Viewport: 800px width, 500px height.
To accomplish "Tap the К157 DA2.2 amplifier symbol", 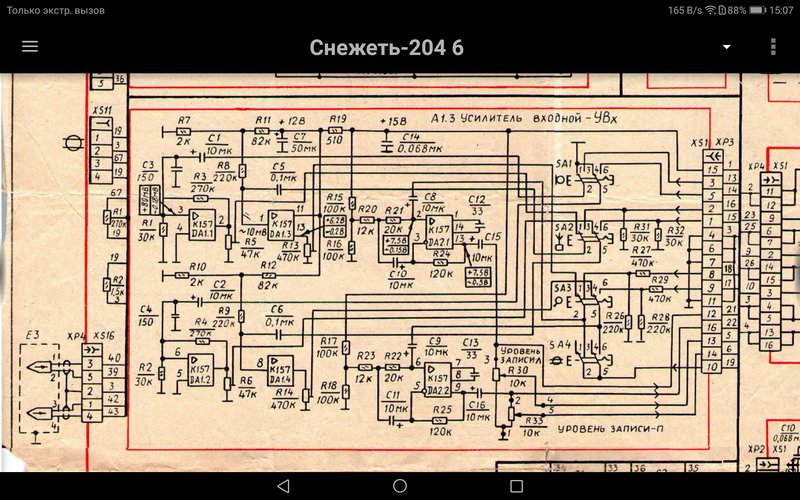I will (438, 379).
